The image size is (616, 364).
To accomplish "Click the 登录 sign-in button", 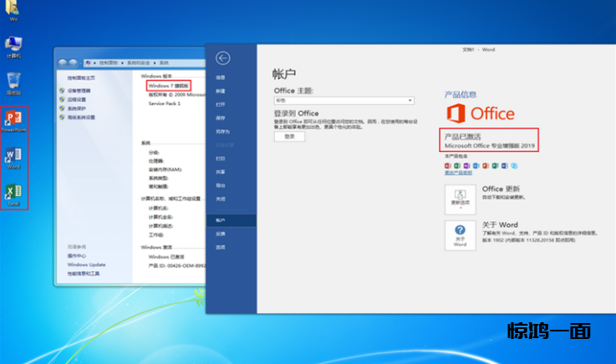I will coord(289,135).
